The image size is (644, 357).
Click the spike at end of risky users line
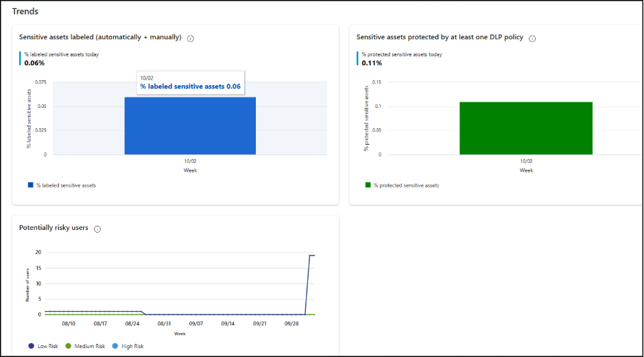coord(311,256)
